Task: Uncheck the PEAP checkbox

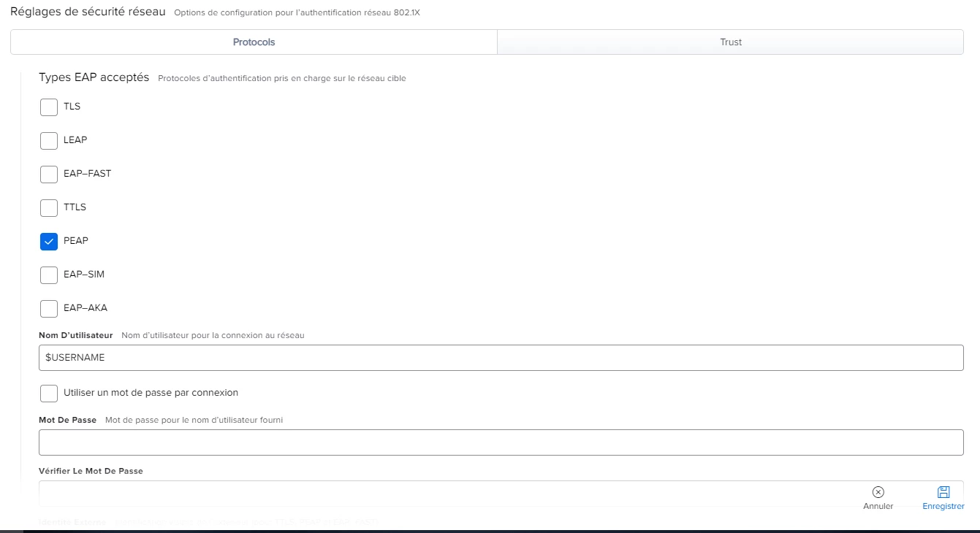Action: click(49, 242)
